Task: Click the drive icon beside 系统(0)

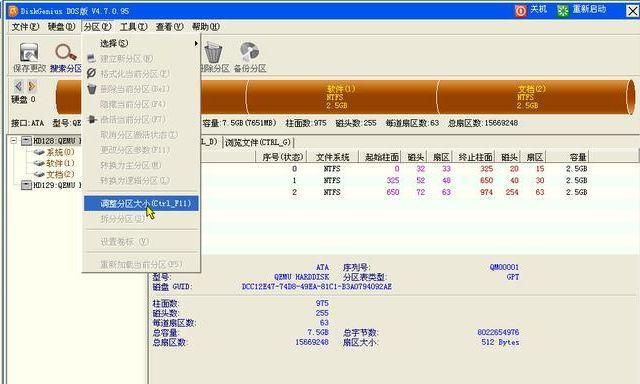Action: click(39, 152)
